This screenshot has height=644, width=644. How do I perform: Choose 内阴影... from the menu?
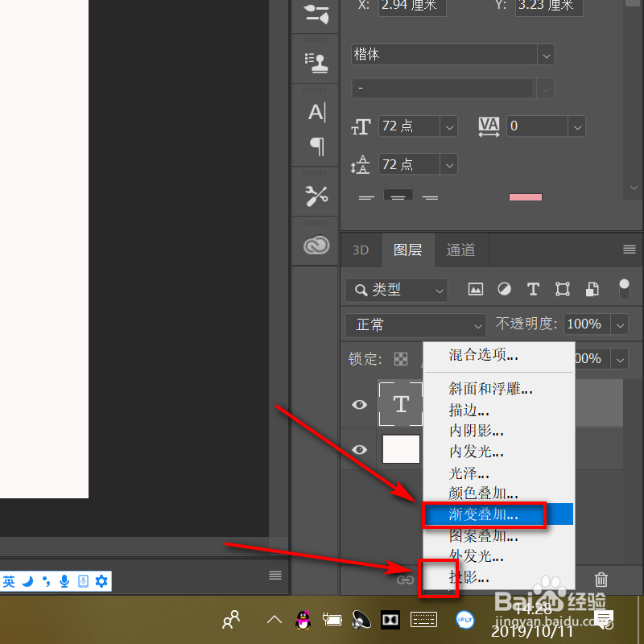[x=499, y=431]
